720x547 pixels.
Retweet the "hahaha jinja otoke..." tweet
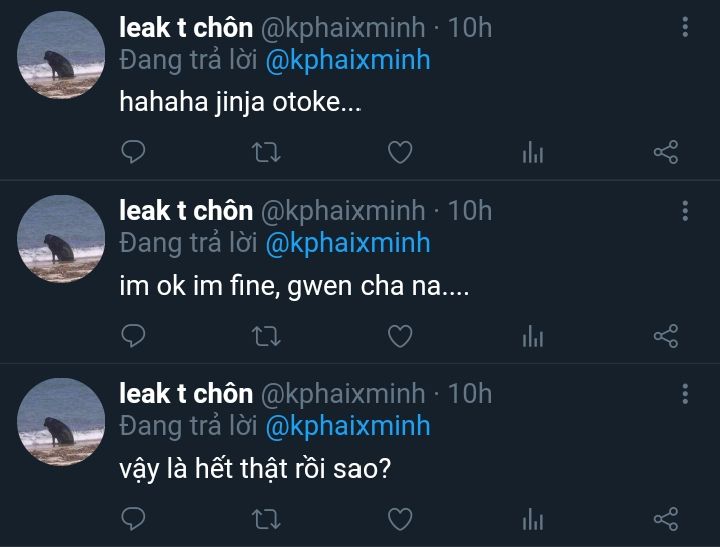coord(266,152)
